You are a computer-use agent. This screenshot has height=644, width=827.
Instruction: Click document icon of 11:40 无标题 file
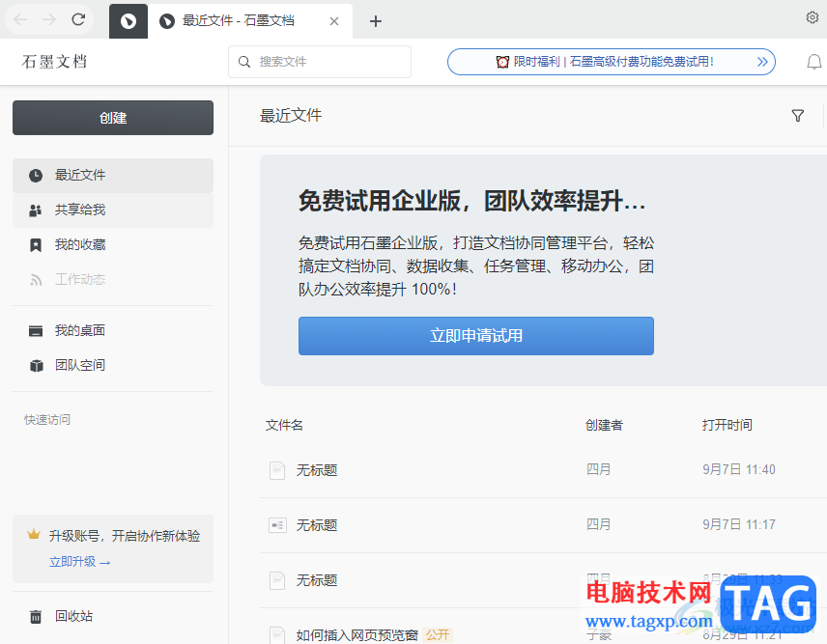point(277,470)
